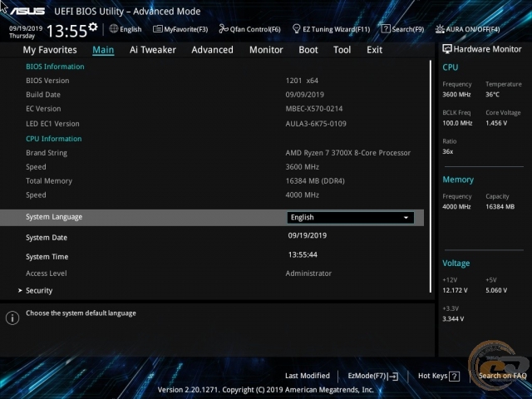The width and height of the screenshot is (532, 399).
Task: Click the Build Date value 09/09/2019
Action: pyautogui.click(x=305, y=95)
